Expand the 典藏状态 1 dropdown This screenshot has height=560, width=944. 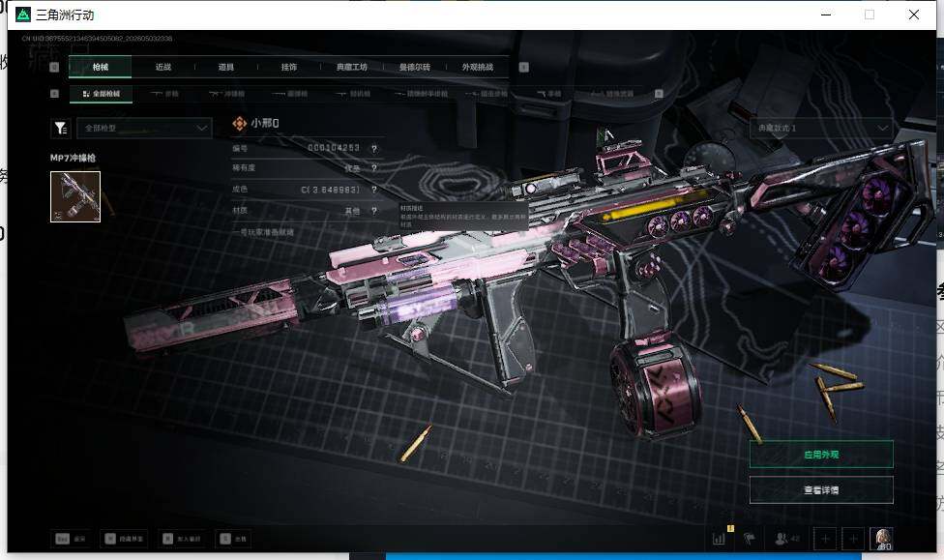[821, 129]
